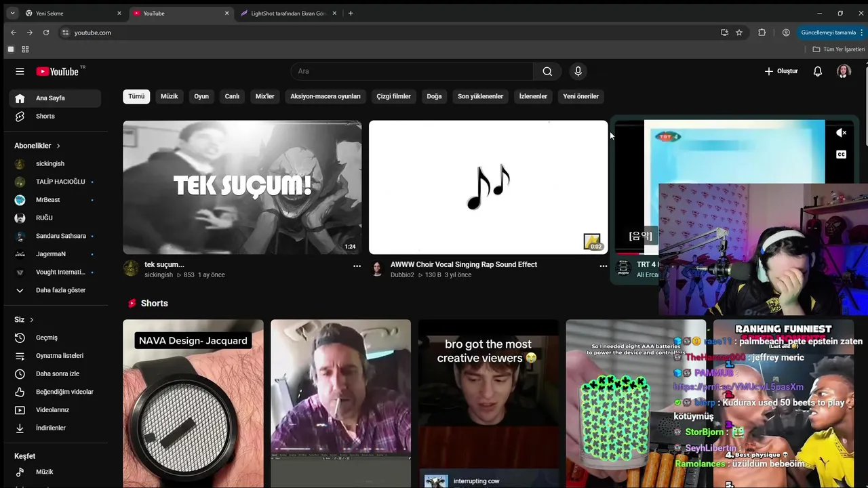Select the İzlenenler chip
This screenshot has height=488, width=868.
(533, 96)
